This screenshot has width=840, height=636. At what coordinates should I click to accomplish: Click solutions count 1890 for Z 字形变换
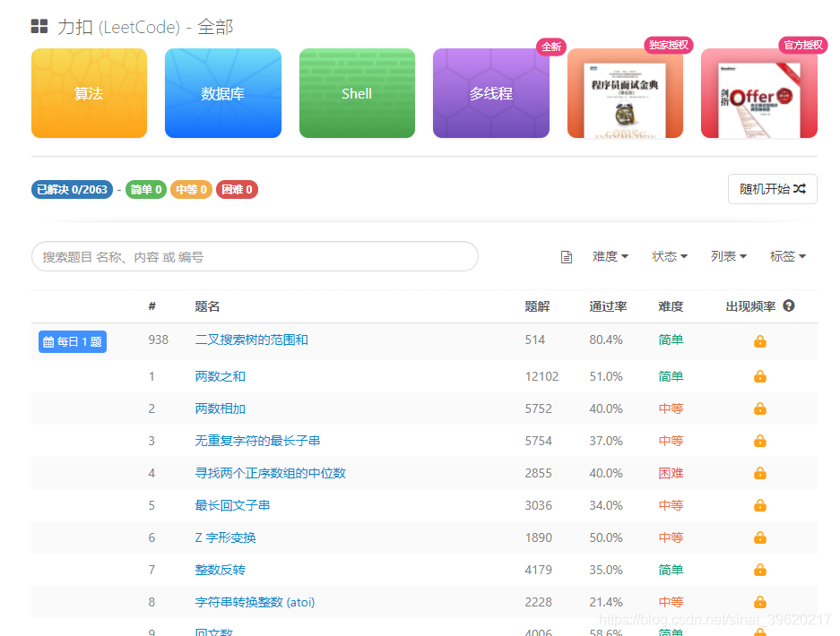point(539,537)
